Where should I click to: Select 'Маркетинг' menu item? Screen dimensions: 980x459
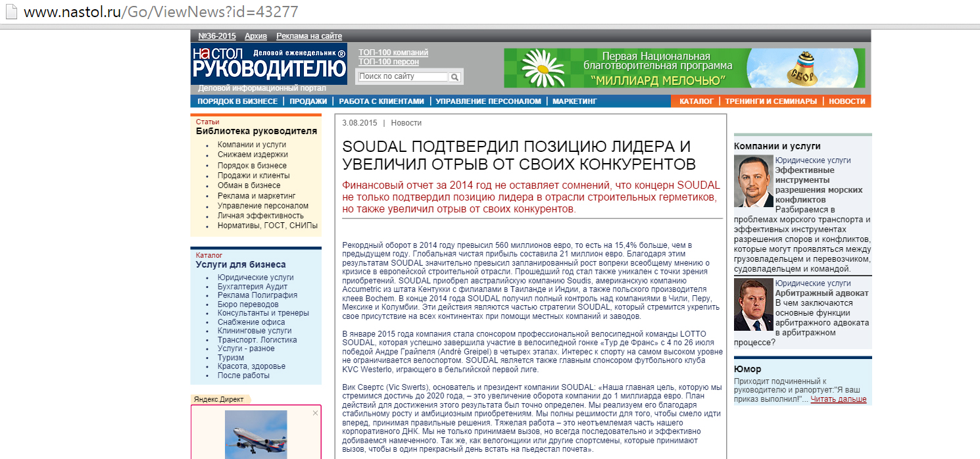tap(575, 101)
